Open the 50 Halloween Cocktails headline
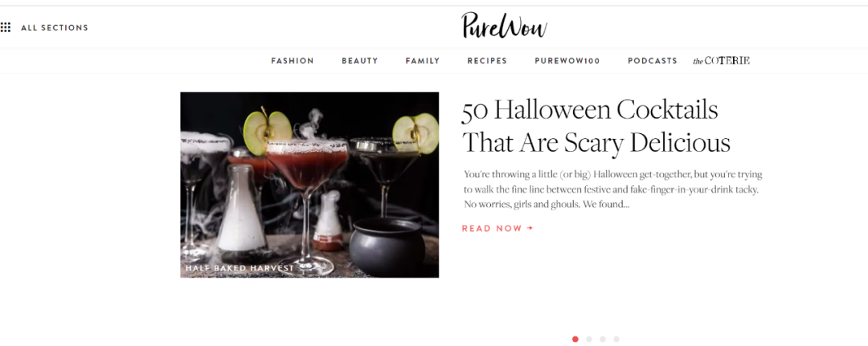868x346 pixels. [x=596, y=126]
